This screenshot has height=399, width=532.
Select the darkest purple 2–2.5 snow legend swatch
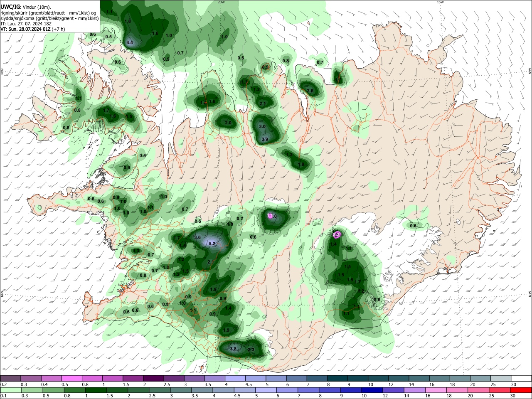[x=153, y=378]
